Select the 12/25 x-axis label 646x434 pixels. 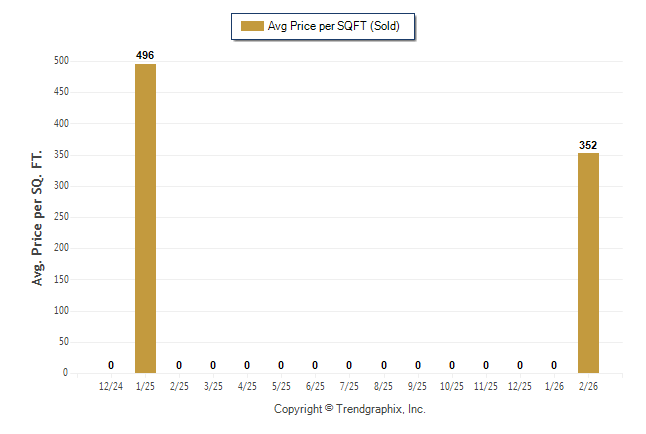(520, 385)
